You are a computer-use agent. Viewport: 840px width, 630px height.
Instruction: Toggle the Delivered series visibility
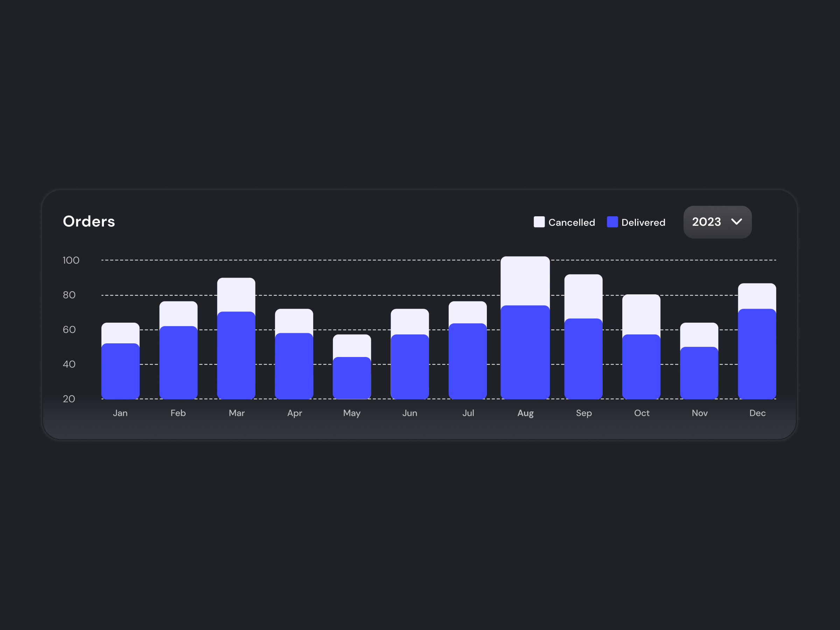[636, 222]
